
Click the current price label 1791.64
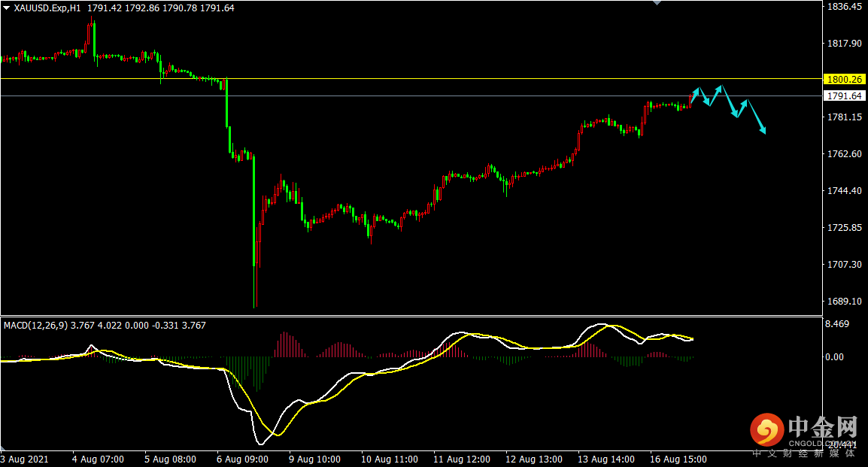pyautogui.click(x=845, y=96)
